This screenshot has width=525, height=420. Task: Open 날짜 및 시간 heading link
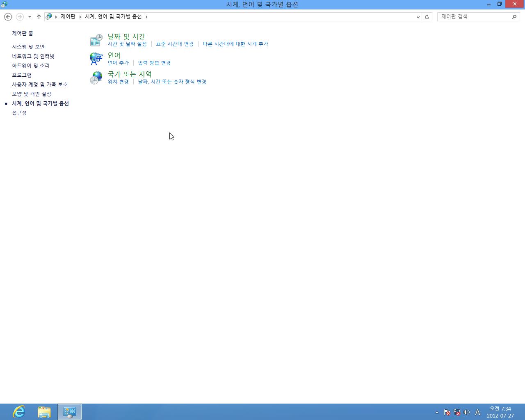126,37
